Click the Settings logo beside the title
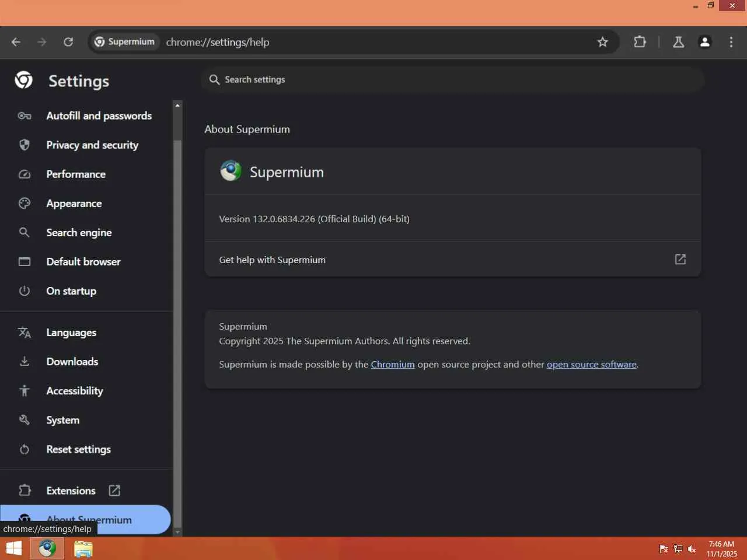 pos(24,80)
